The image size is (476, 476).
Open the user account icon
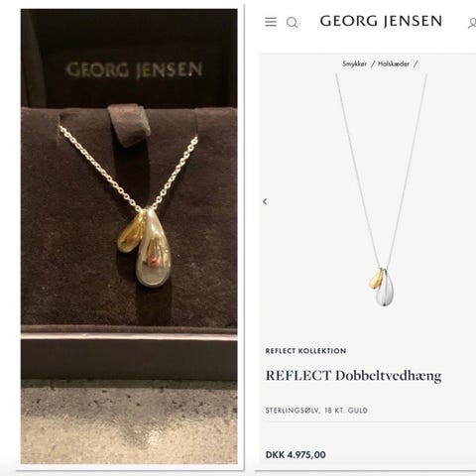[472, 23]
